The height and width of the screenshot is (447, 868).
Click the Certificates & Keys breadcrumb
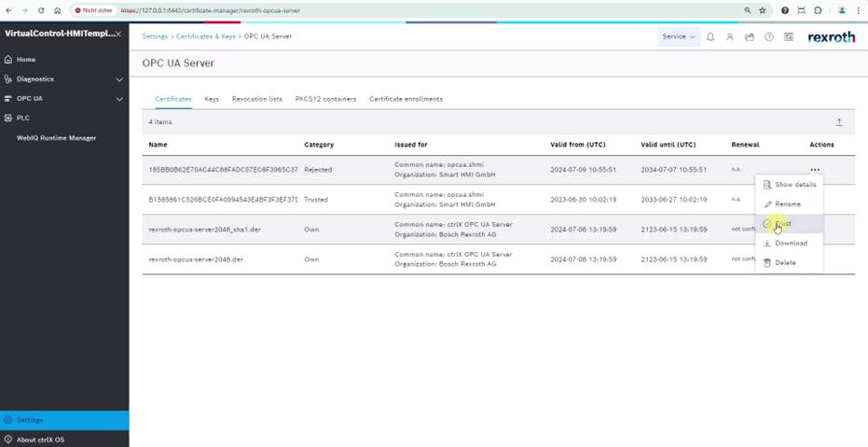pyautogui.click(x=206, y=36)
